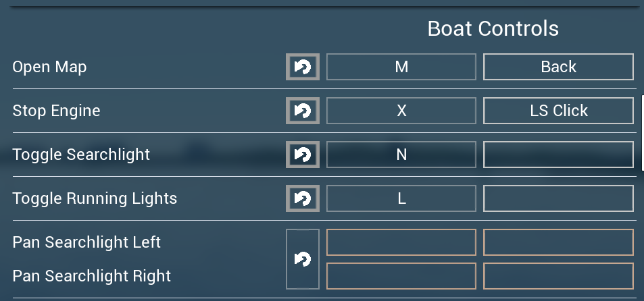
Task: Reset the Toggle Searchlight keybinding
Action: click(302, 155)
